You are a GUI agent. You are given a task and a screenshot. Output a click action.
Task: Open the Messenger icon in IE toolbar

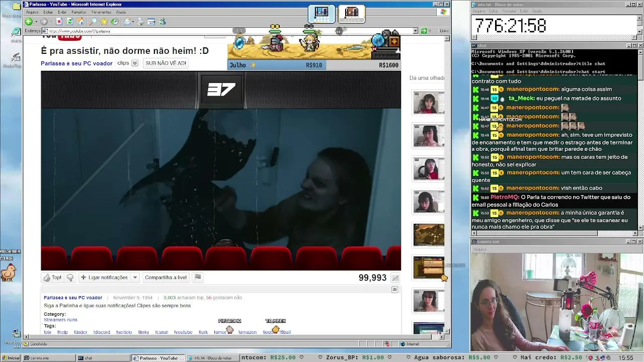[x=162, y=22]
